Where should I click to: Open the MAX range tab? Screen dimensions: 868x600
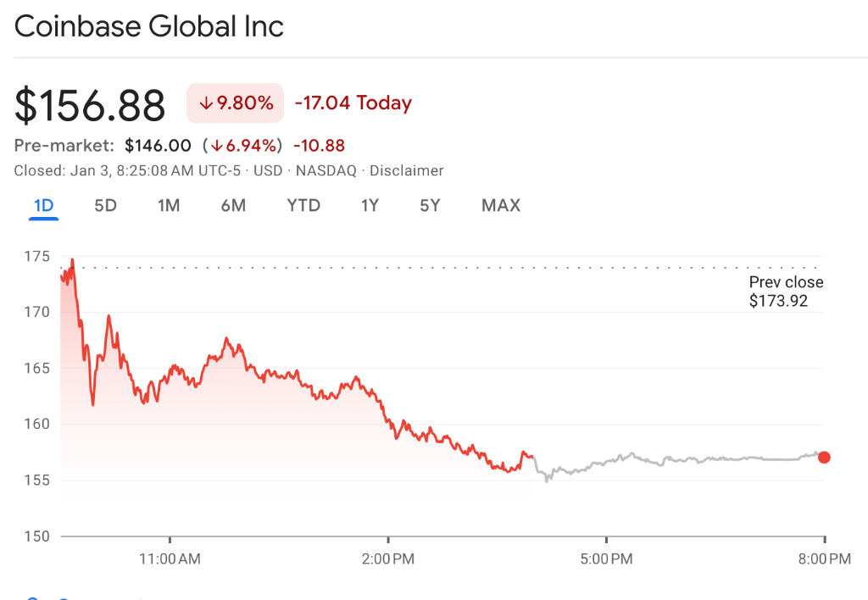point(501,205)
